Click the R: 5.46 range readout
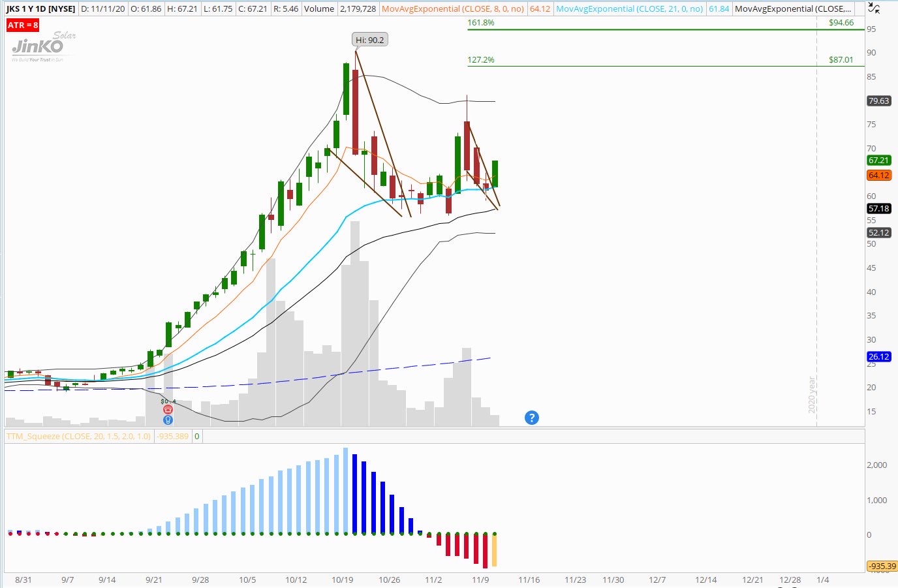 [285, 8]
